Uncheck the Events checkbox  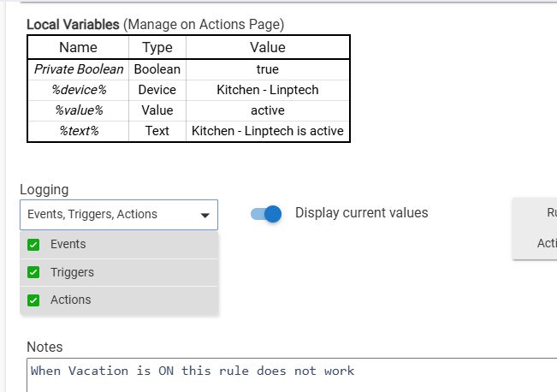(x=34, y=245)
